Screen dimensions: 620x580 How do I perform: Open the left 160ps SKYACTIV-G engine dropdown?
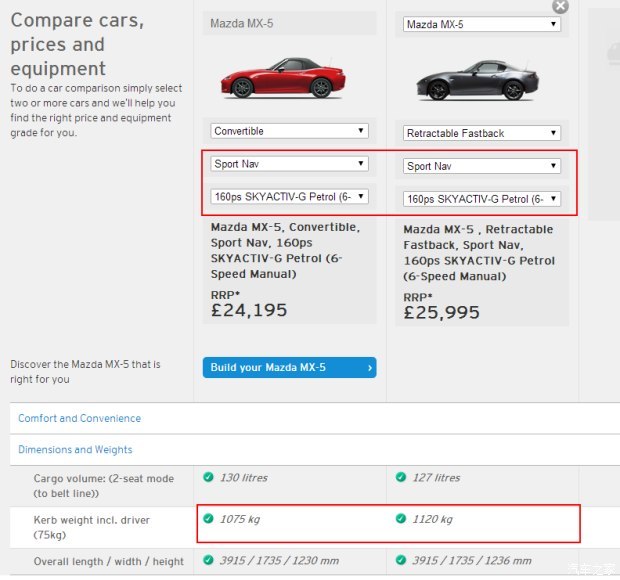click(x=290, y=196)
